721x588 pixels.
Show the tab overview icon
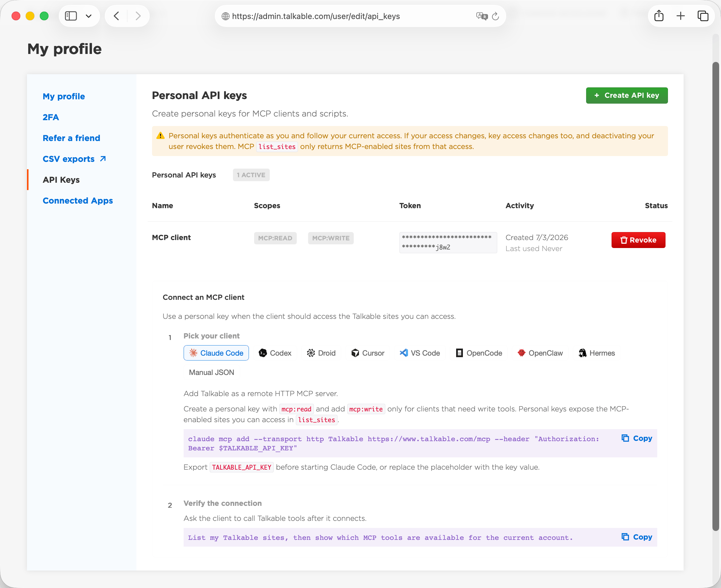703,16
